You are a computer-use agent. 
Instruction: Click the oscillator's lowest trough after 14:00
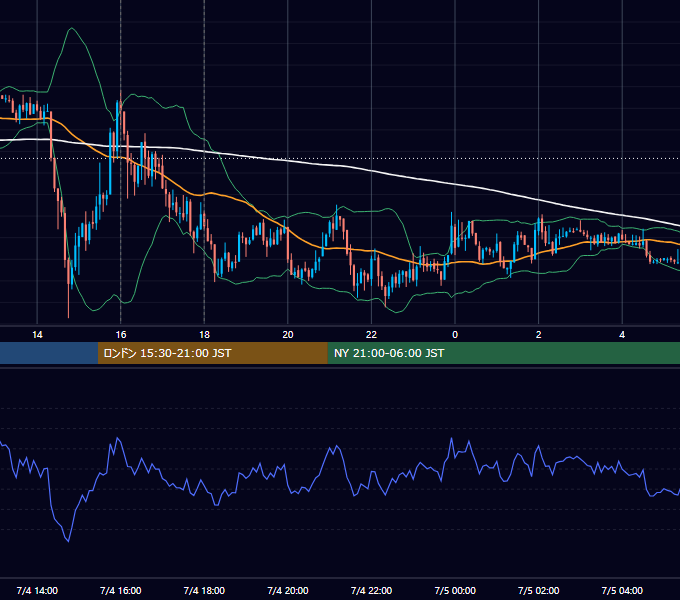click(69, 541)
